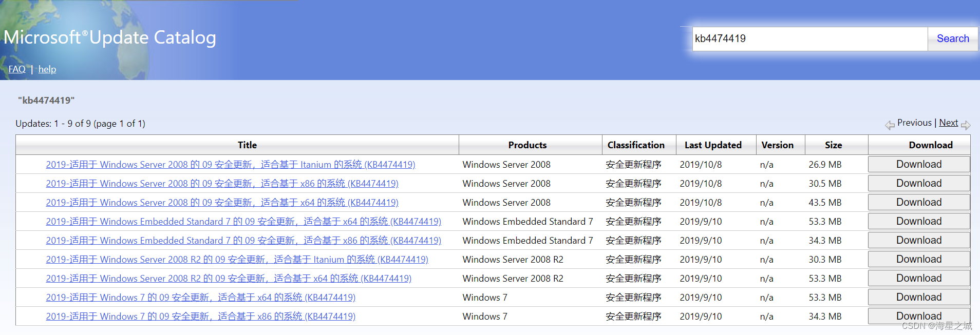The height and width of the screenshot is (335, 980).
Task: Download the 26.9 MB Server 2008 Itanium update
Action: 919,164
